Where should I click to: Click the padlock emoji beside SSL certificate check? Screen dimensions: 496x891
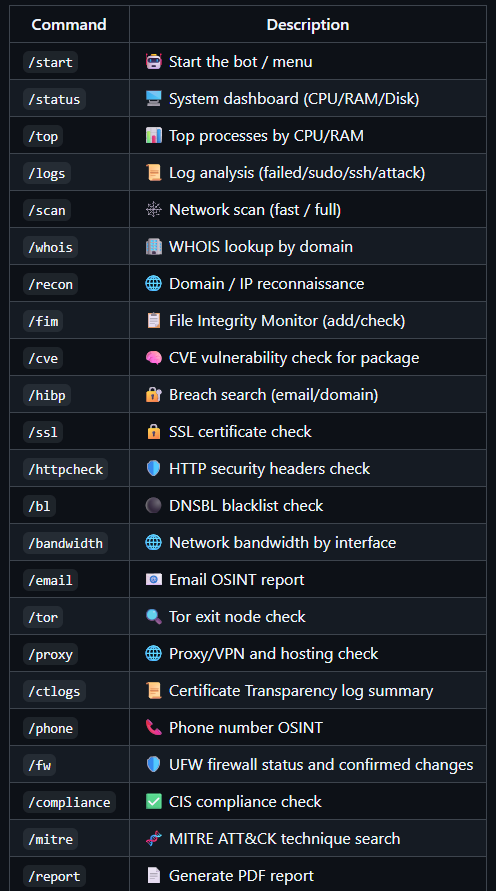153,431
